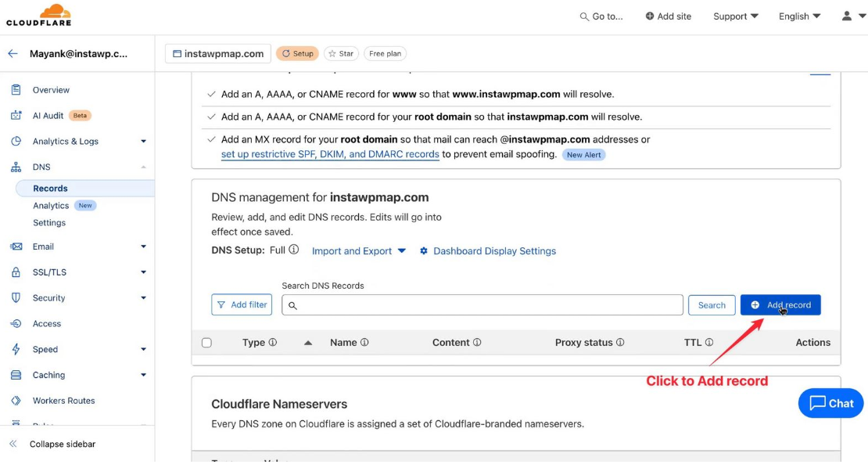The height and width of the screenshot is (468, 868).
Task: Click the magnifier icon in Go to search
Action: pos(584,16)
